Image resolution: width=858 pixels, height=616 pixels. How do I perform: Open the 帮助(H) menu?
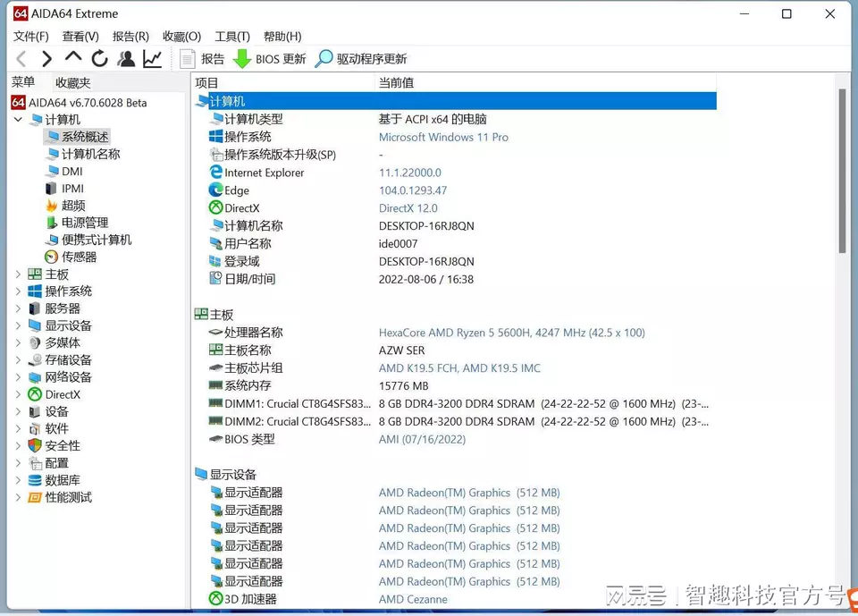[x=282, y=36]
